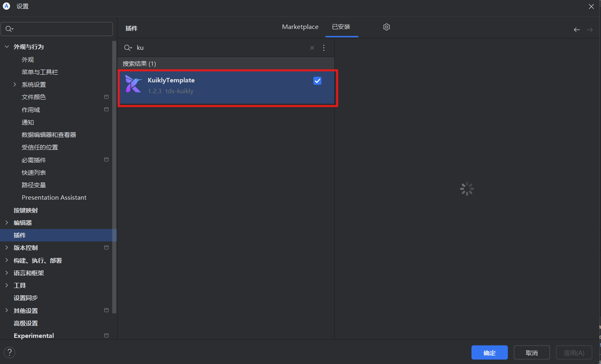Select Presentation Assistant in the tree
This screenshot has height=364, width=601.
[54, 197]
